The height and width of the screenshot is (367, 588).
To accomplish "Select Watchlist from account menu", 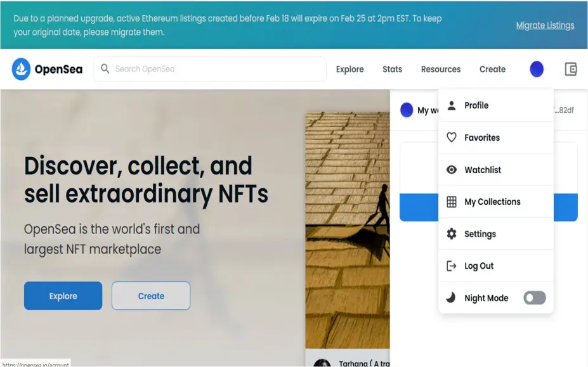I will pos(496,169).
